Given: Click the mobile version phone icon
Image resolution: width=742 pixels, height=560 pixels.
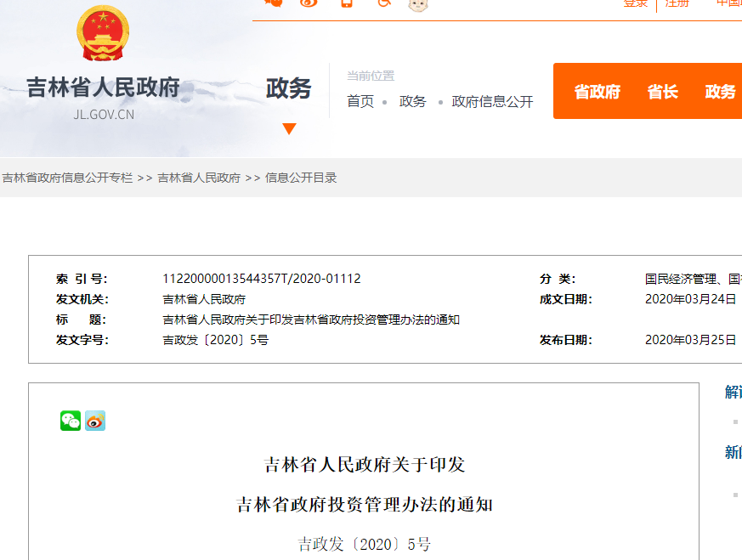Looking at the screenshot, I should (346, 4).
